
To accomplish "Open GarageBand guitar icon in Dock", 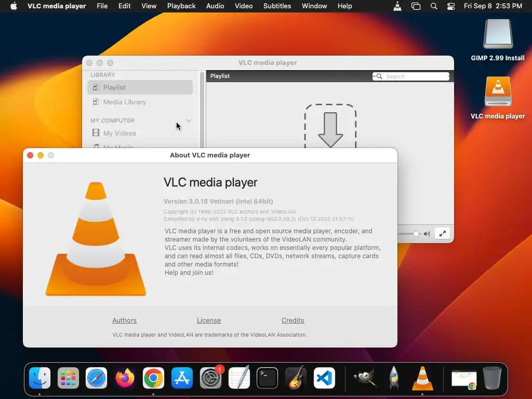I will (296, 378).
